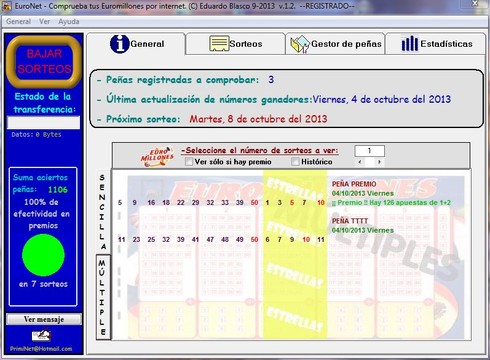
Task: Increase sorteos count with right arrow
Action: tap(379, 162)
